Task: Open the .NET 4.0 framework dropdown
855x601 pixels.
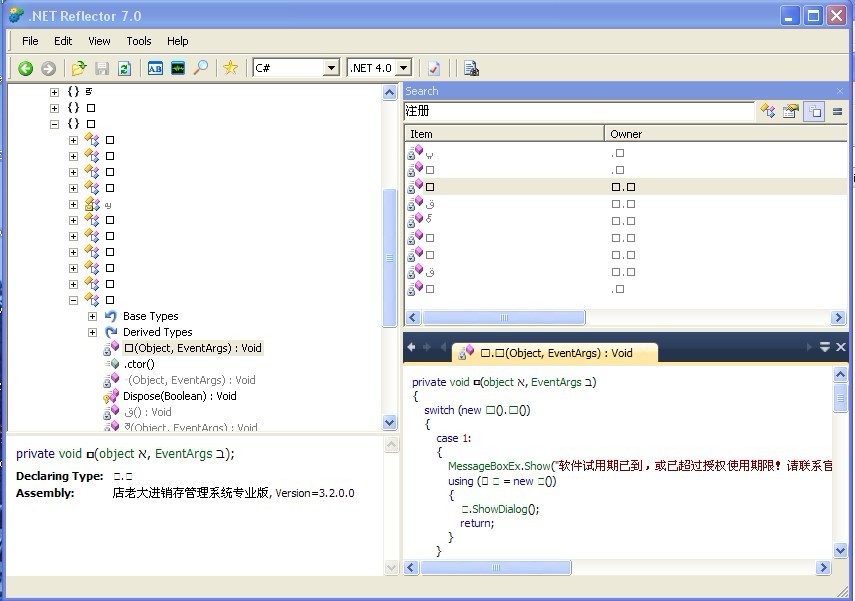Action: point(404,68)
